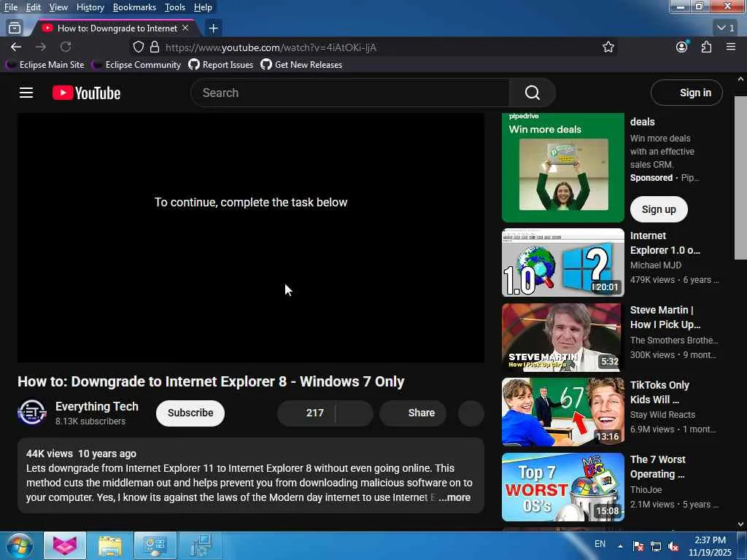The height and width of the screenshot is (560, 747).
Task: Reload the page with the refresh icon
Action: [66, 47]
